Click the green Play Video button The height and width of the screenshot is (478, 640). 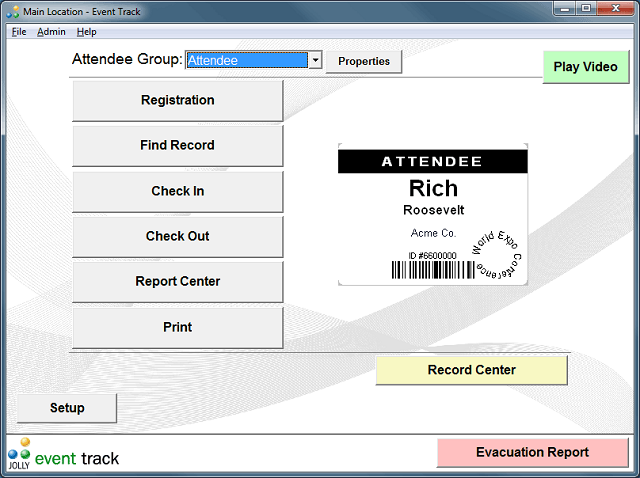coord(585,67)
